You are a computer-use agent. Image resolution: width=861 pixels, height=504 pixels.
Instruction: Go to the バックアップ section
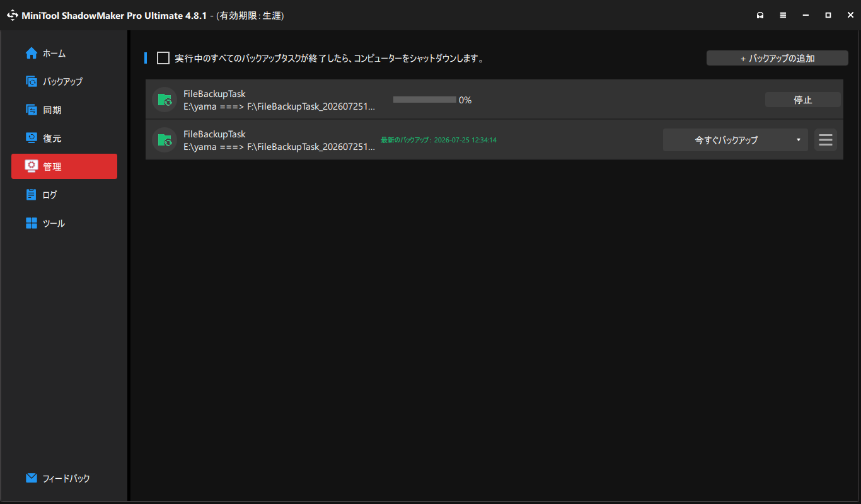(x=64, y=81)
